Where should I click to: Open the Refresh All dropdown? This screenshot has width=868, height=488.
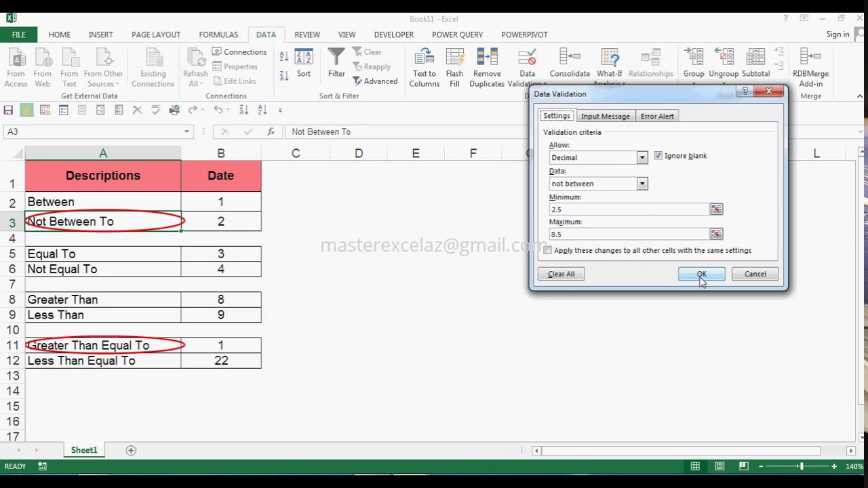point(195,68)
